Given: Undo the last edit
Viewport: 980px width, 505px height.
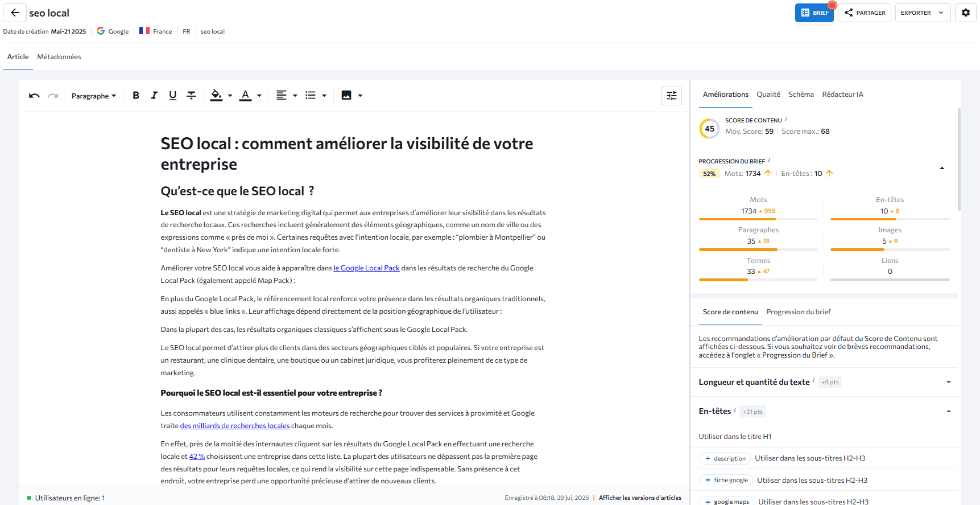Looking at the screenshot, I should pos(34,96).
